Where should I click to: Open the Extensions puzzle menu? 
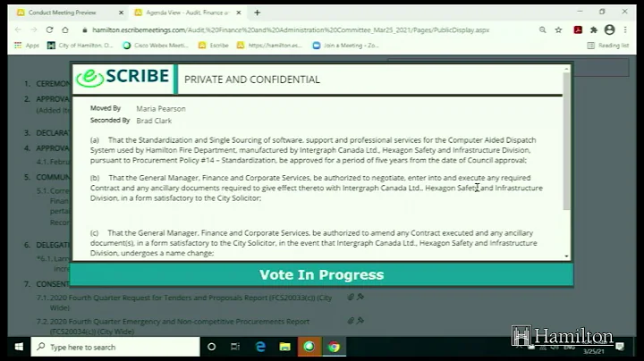tap(594, 30)
